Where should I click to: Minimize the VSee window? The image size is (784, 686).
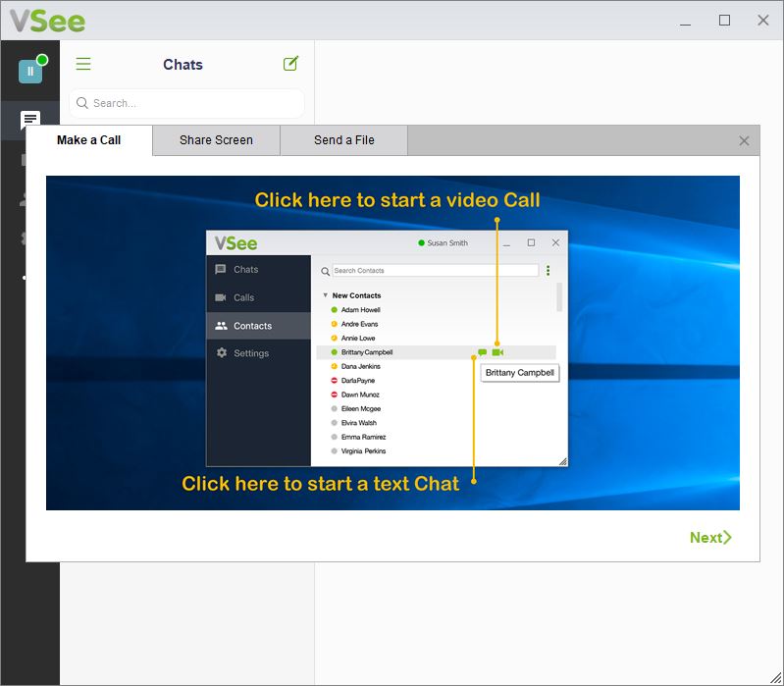686,21
